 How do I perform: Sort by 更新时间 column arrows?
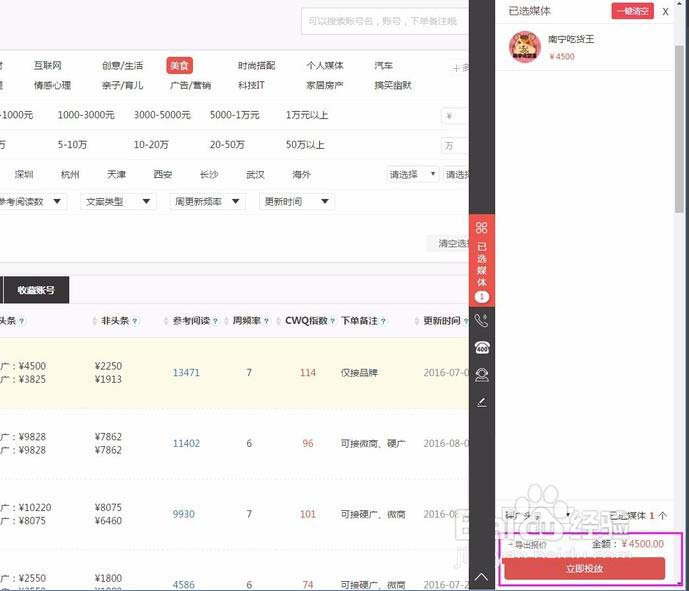pyautogui.click(x=417, y=321)
